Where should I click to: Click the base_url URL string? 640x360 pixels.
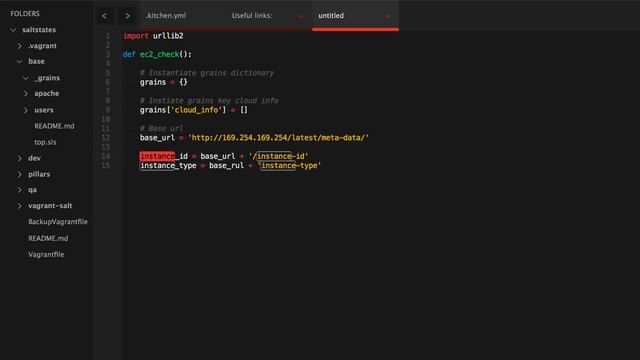pos(278,138)
